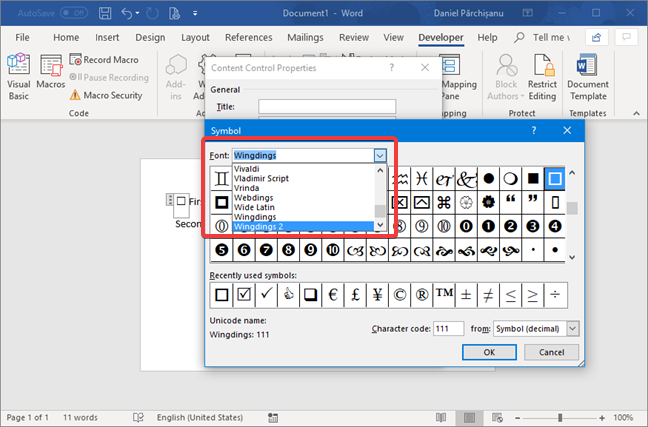Image resolution: width=648 pixels, height=427 pixels.
Task: Select Webdings font in list
Action: [304, 198]
